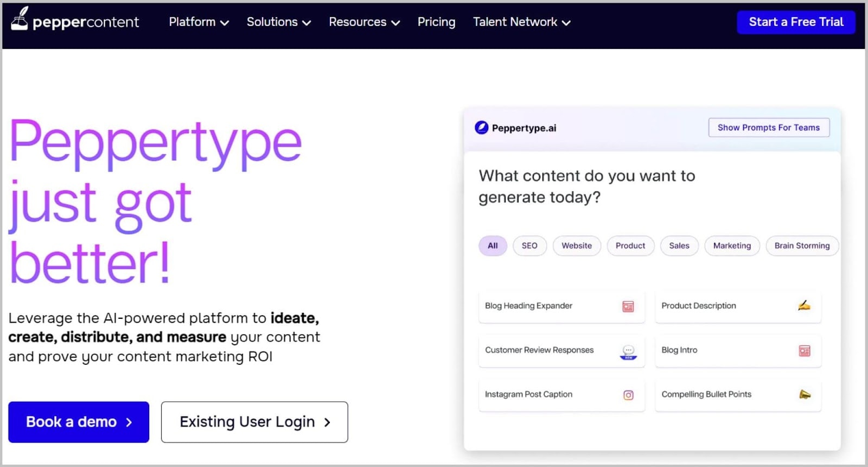868x467 pixels.
Task: Select the Sales category filter
Action: tap(679, 245)
